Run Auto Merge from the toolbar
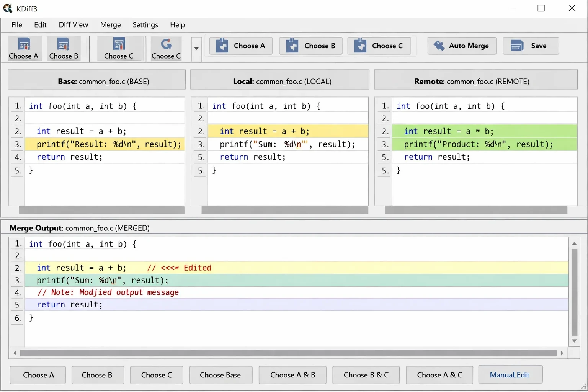The height and width of the screenshot is (392, 588). (x=462, y=46)
